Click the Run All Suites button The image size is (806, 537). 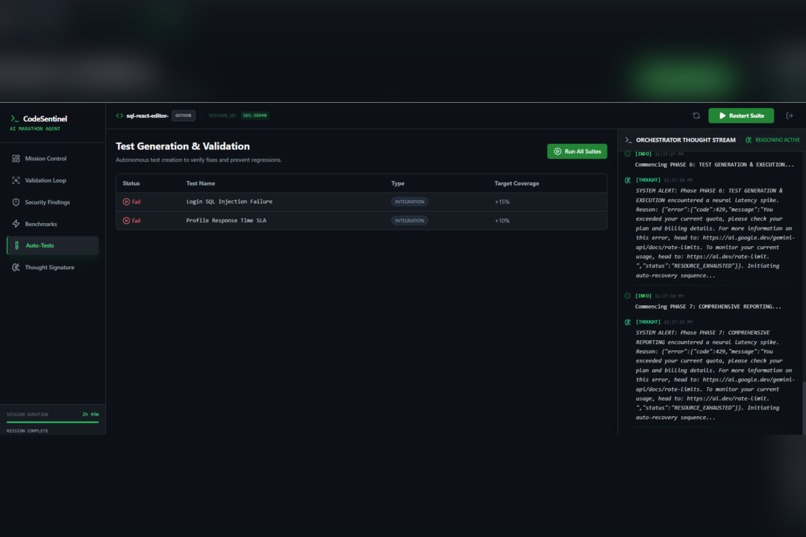pos(577,152)
